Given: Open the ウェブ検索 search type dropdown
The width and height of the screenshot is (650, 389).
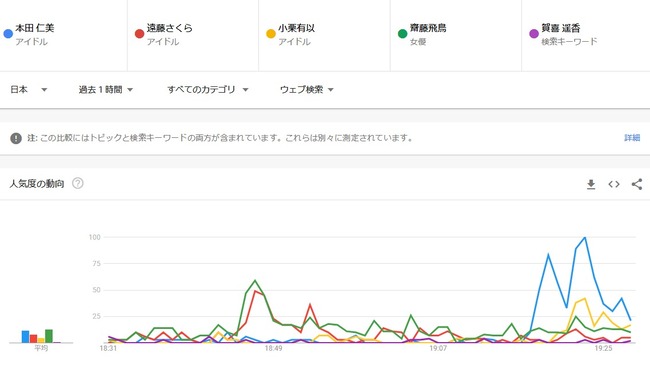Looking at the screenshot, I should click(307, 90).
